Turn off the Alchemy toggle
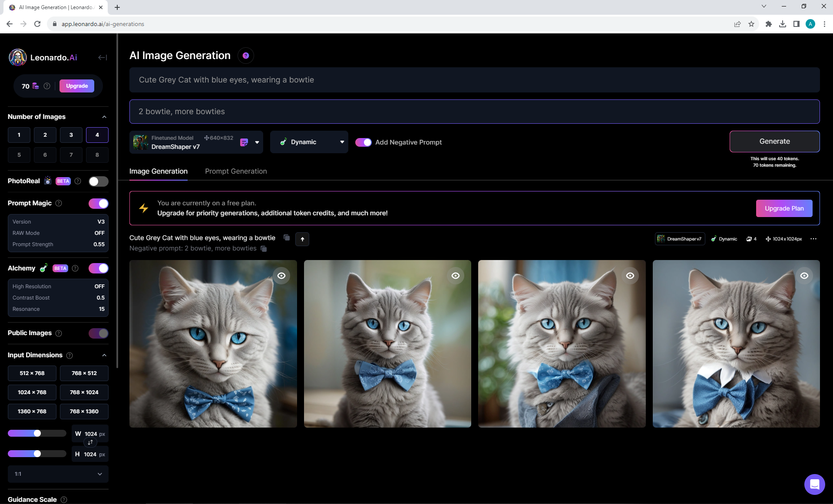This screenshot has width=833, height=504. point(99,268)
